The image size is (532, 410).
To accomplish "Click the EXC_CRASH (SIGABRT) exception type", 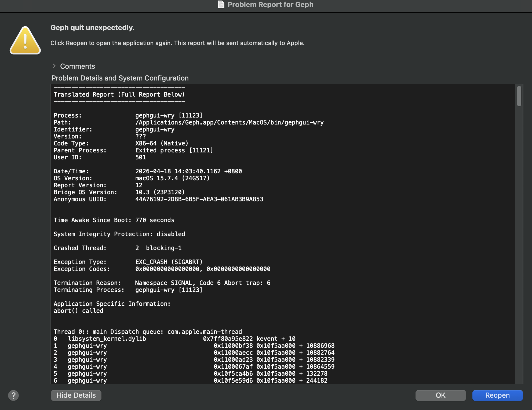I will tap(169, 262).
